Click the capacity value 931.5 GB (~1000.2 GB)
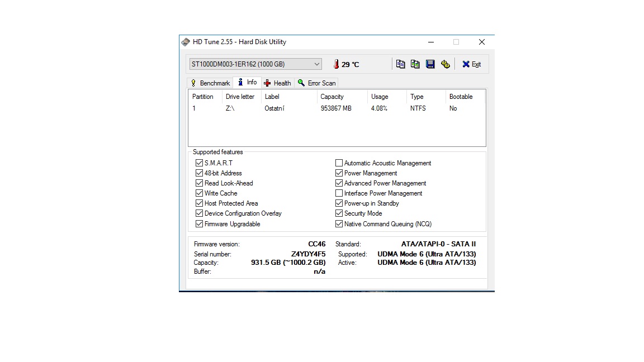This screenshot has width=644, height=362. click(288, 263)
